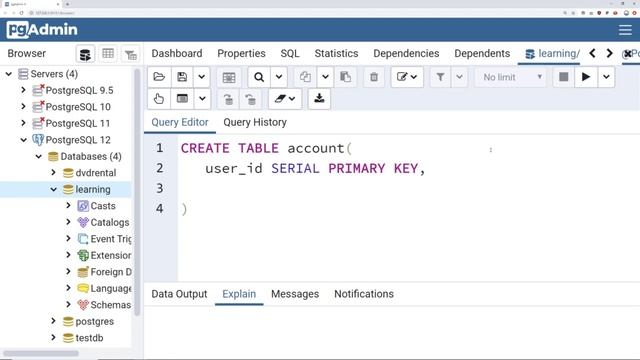The width and height of the screenshot is (640, 360).
Task: Show the Explain results tab
Action: (x=239, y=294)
